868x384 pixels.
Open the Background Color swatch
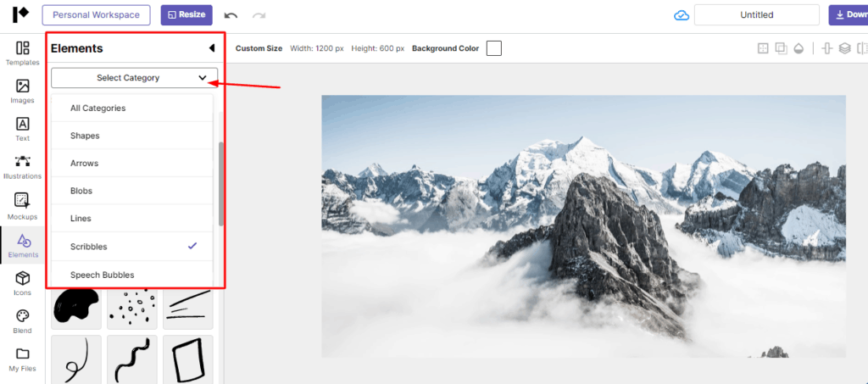[x=494, y=48]
